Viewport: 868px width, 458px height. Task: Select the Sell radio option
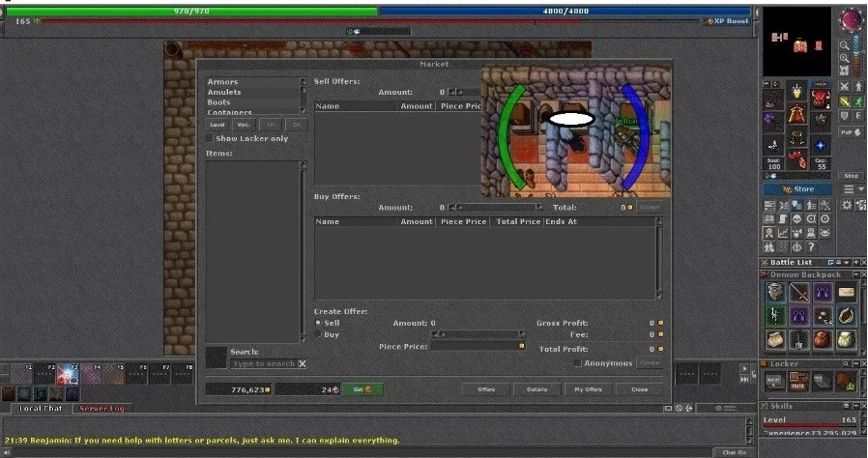pos(318,323)
